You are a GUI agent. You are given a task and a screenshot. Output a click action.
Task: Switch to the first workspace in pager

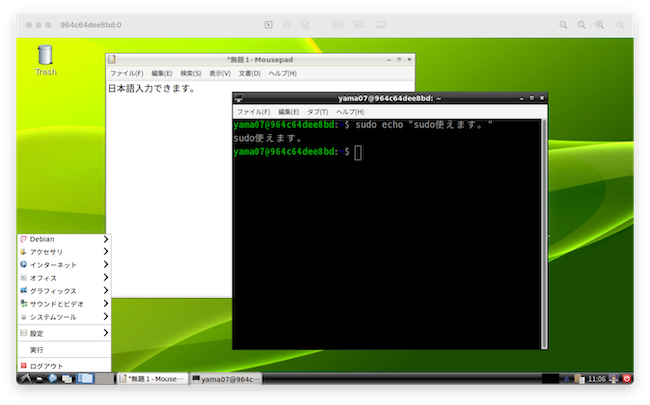(85, 378)
